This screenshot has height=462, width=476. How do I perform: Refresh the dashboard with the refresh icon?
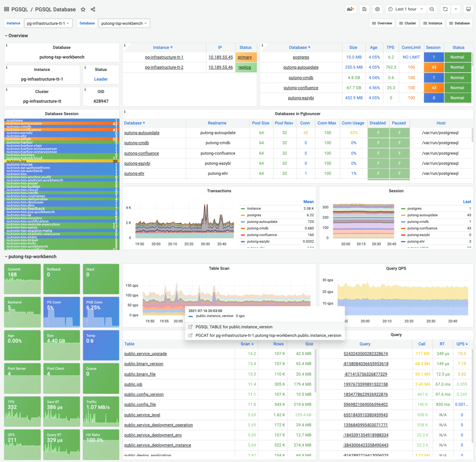pyautogui.click(x=445, y=9)
